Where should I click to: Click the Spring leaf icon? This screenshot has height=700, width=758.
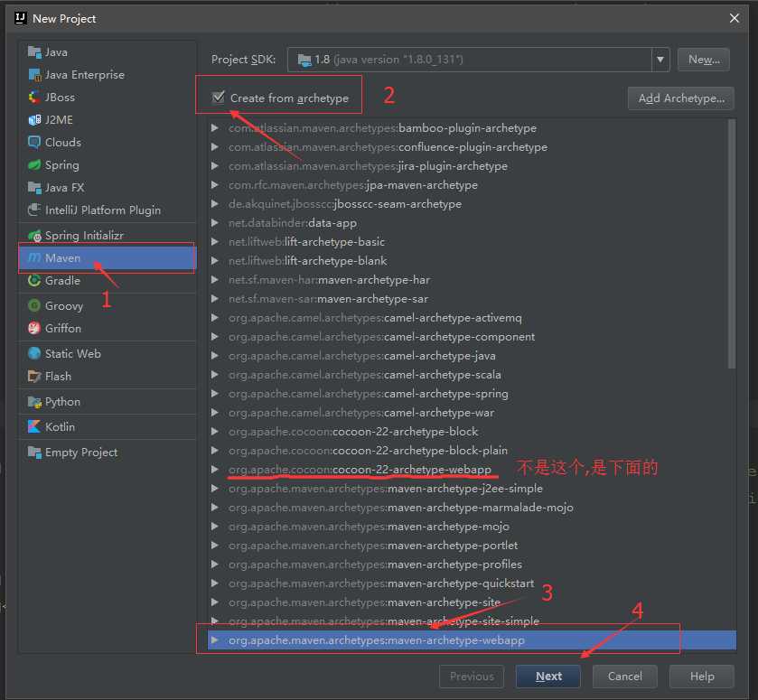coord(34,165)
